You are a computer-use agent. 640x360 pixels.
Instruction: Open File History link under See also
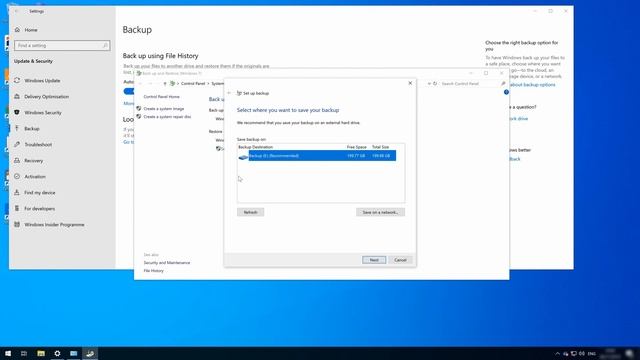coord(153,271)
